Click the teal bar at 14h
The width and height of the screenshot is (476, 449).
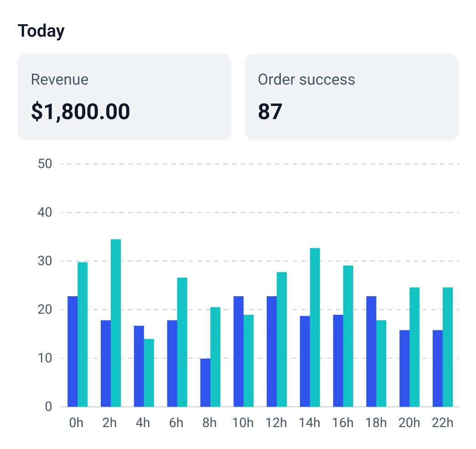click(x=315, y=327)
